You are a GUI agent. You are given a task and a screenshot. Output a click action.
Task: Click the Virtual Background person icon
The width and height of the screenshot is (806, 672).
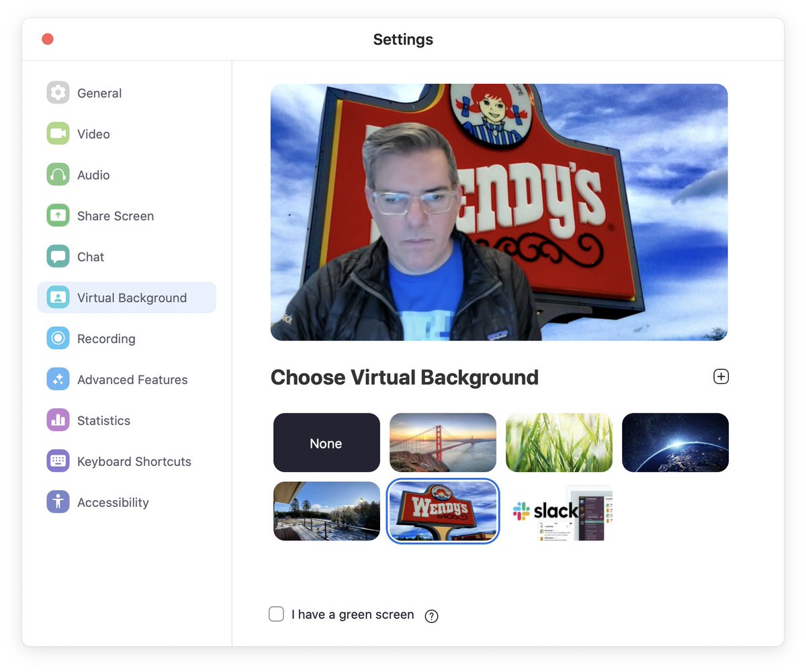(58, 297)
